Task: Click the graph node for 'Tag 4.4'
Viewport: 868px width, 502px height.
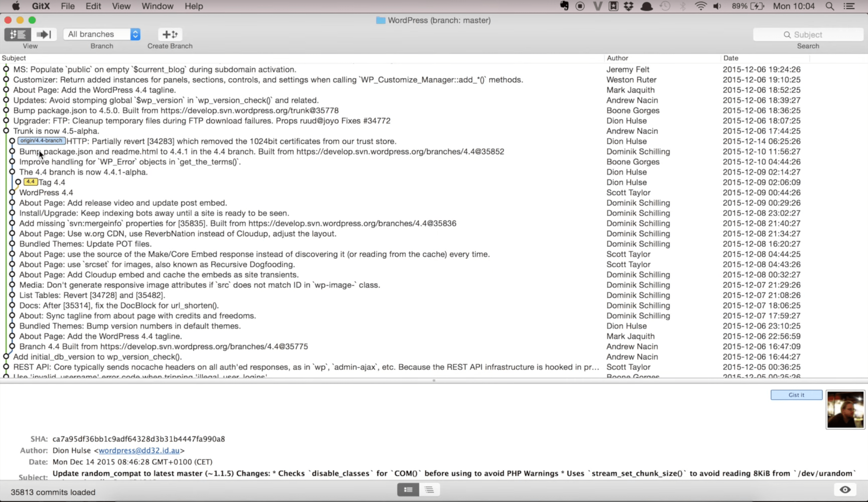Action: (18, 182)
